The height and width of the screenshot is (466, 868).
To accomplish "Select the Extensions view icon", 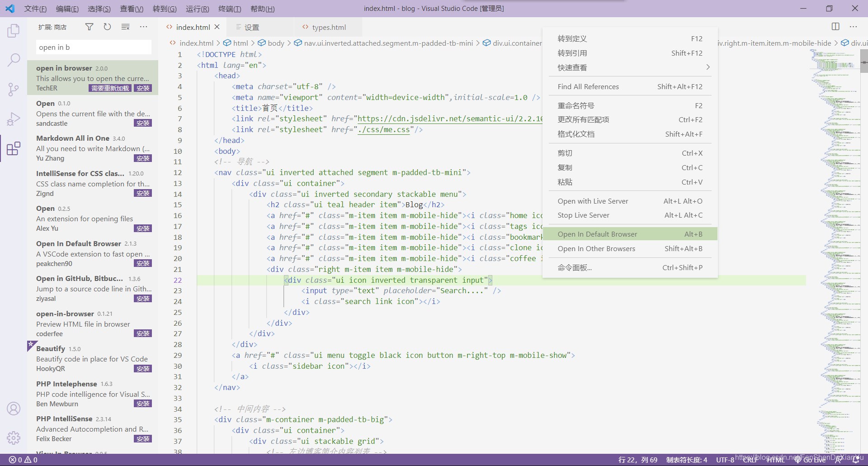I will point(14,148).
